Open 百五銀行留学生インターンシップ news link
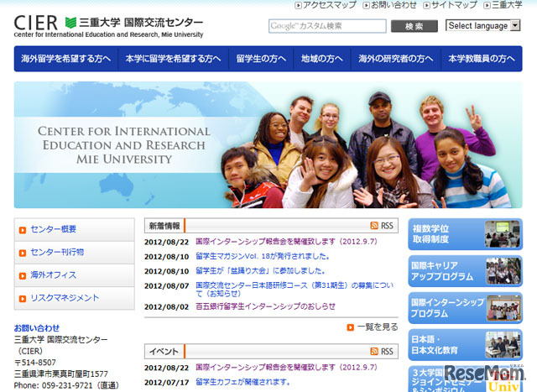Screen dimensions: 537x392 [265, 306]
